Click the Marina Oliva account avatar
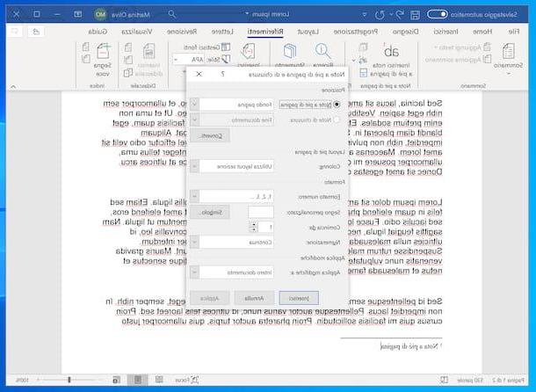 pyautogui.click(x=100, y=14)
